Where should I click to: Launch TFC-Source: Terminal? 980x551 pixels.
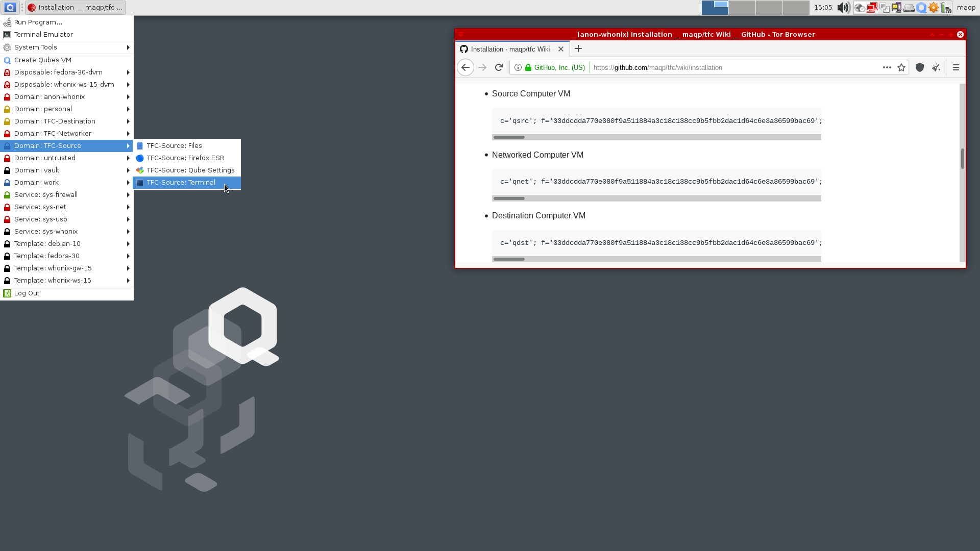tap(181, 182)
